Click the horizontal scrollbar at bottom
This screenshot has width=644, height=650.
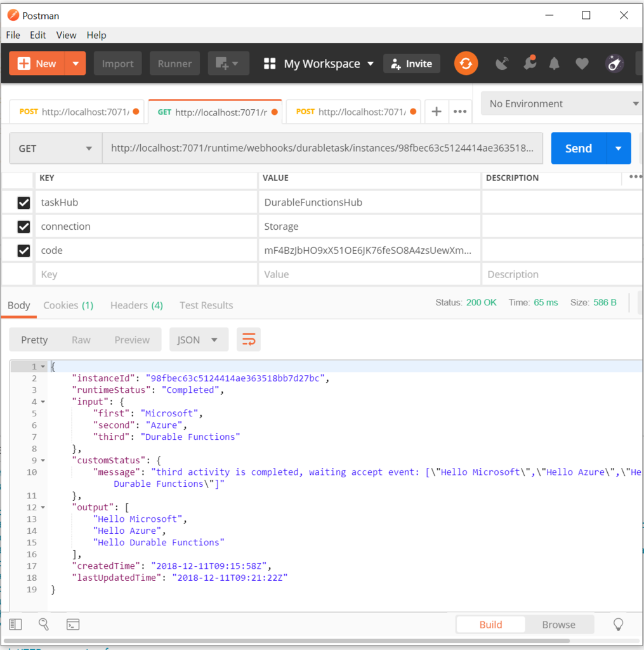pos(286,641)
